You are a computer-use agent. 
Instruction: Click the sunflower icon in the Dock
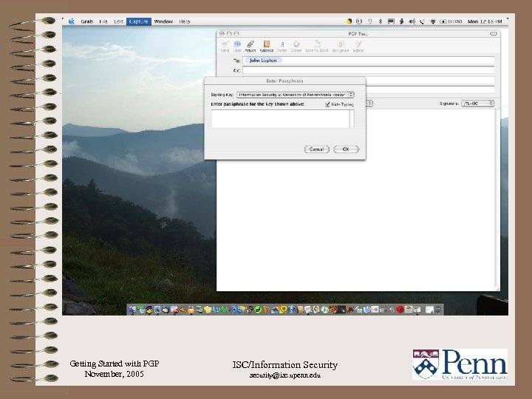(282, 310)
